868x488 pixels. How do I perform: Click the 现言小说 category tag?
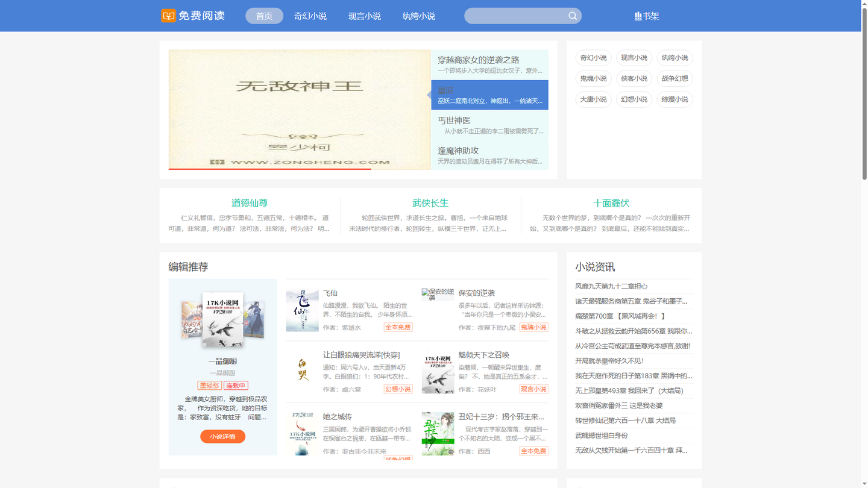click(x=634, y=58)
